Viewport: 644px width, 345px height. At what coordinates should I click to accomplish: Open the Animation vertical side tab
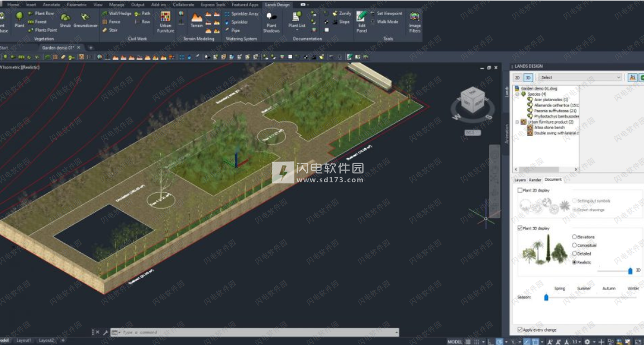pos(507,134)
